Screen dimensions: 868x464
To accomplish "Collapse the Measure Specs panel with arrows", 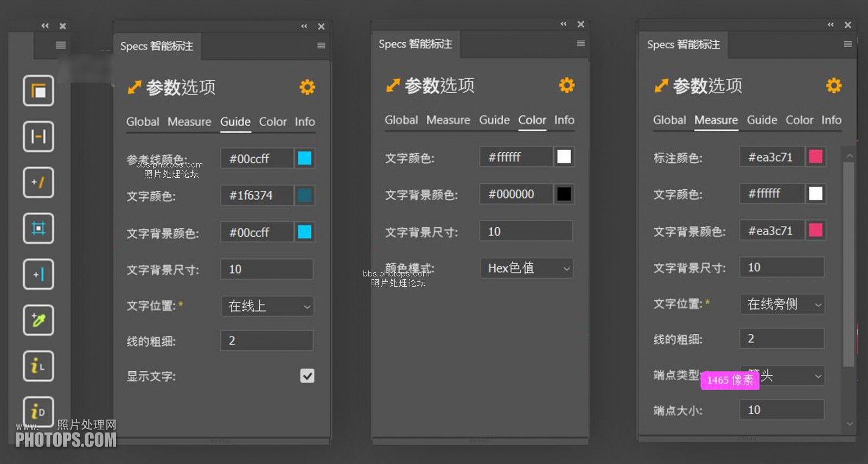I will 831,24.
